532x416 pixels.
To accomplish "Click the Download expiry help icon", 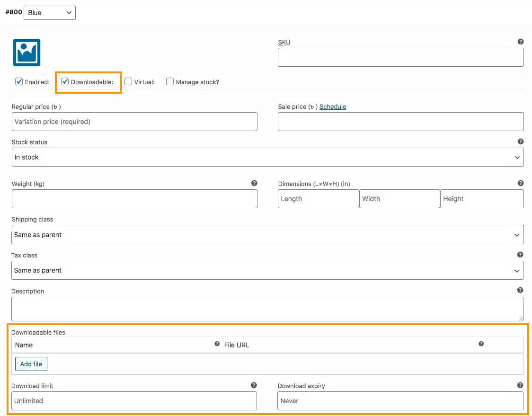I will pyautogui.click(x=520, y=385).
